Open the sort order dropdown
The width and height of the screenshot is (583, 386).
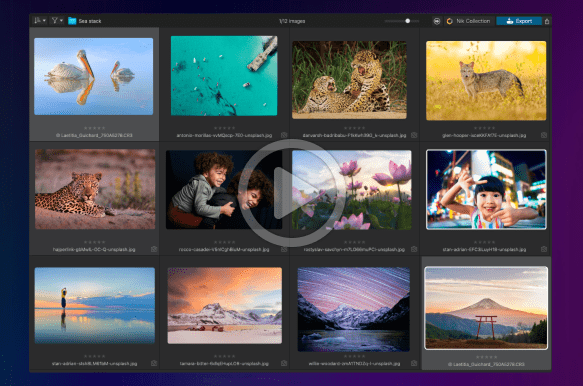[40, 21]
